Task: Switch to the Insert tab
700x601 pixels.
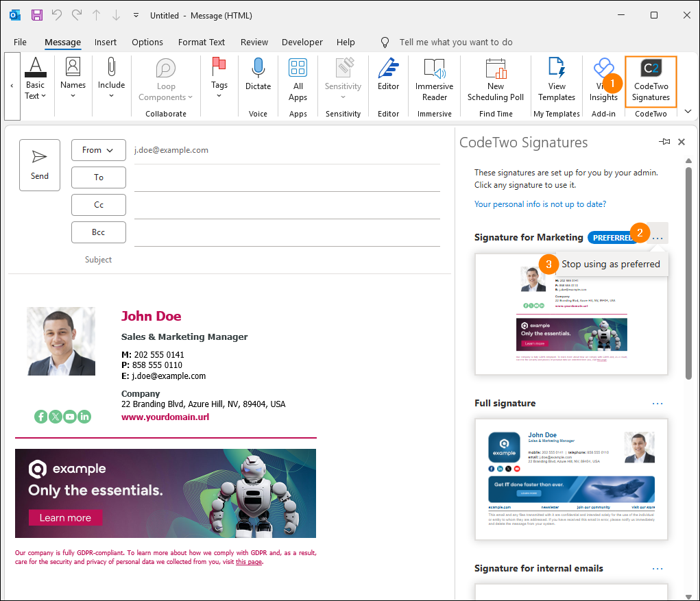Action: (x=106, y=42)
